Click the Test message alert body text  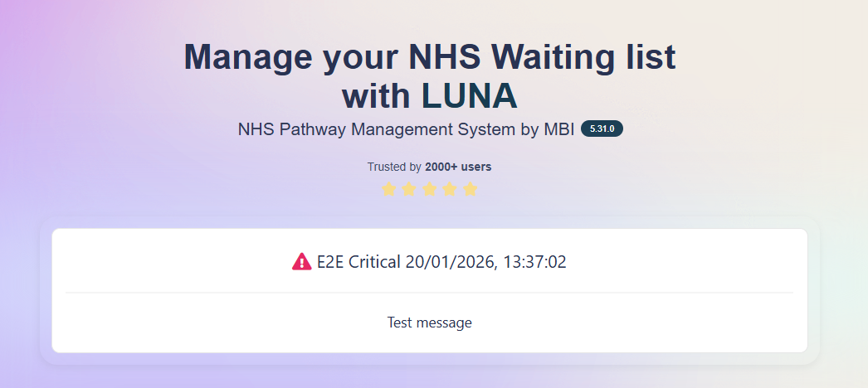429,323
